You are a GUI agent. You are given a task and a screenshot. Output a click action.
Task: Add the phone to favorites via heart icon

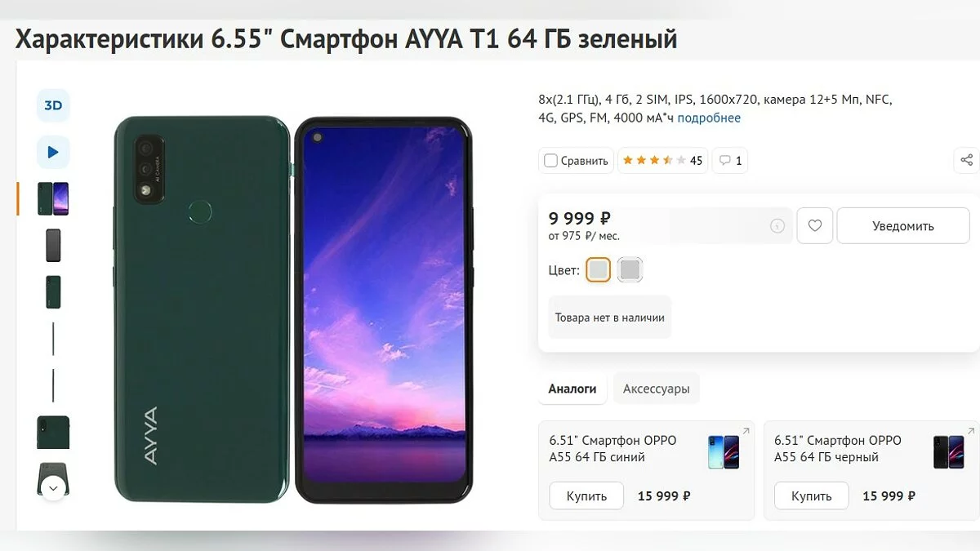tap(814, 226)
